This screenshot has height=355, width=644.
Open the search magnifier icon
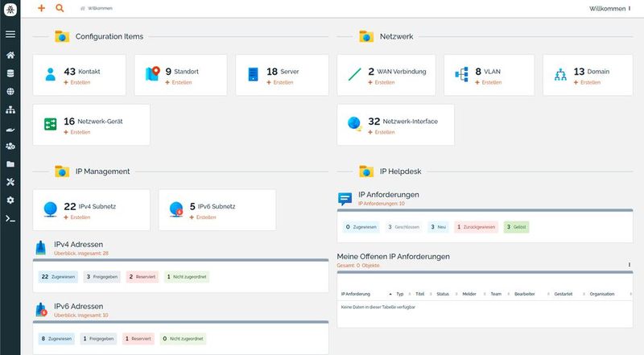point(60,8)
